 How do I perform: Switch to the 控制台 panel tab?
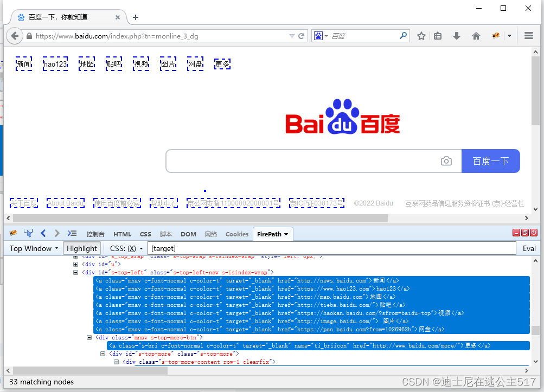coord(95,234)
